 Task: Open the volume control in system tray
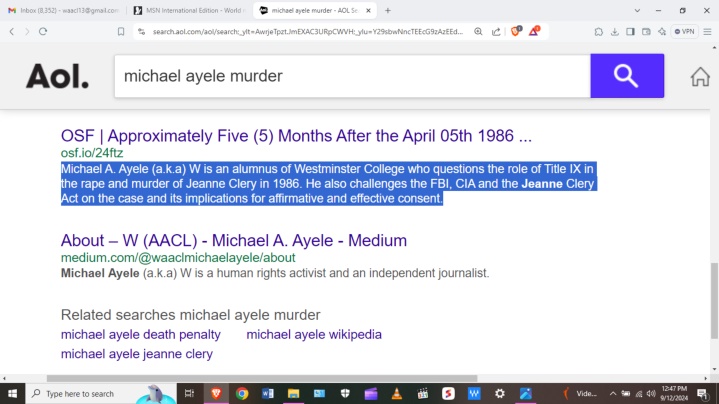click(651, 393)
